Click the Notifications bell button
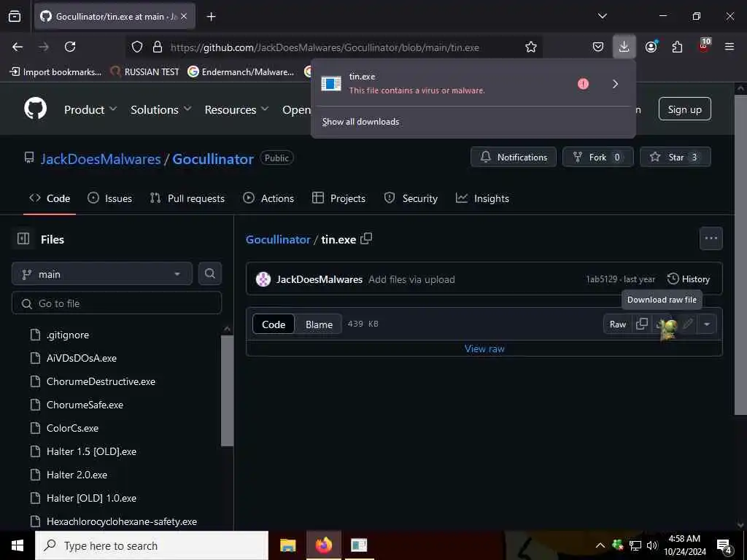 coord(514,157)
